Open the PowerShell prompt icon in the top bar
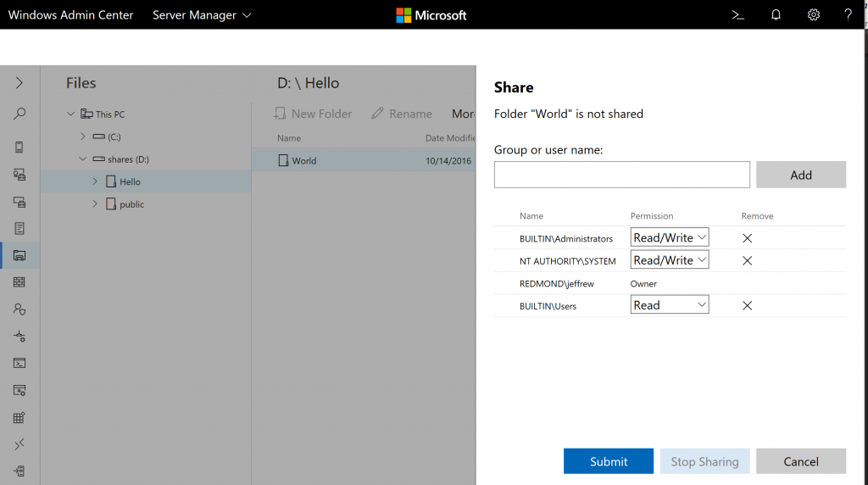Image resolution: width=868 pixels, height=485 pixels. point(738,15)
